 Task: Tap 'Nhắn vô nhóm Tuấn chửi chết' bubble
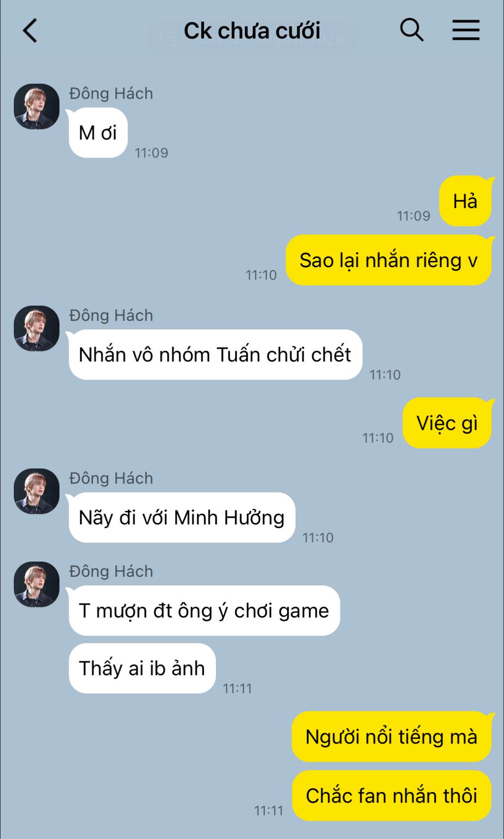[x=215, y=355]
